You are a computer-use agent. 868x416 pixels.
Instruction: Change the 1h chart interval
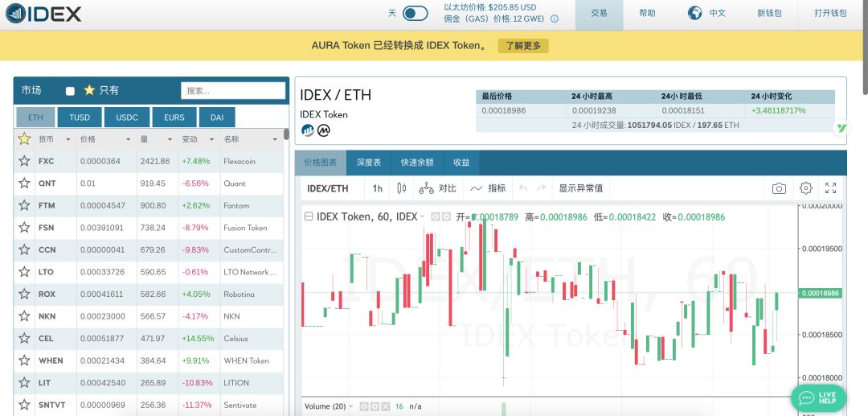tap(378, 188)
